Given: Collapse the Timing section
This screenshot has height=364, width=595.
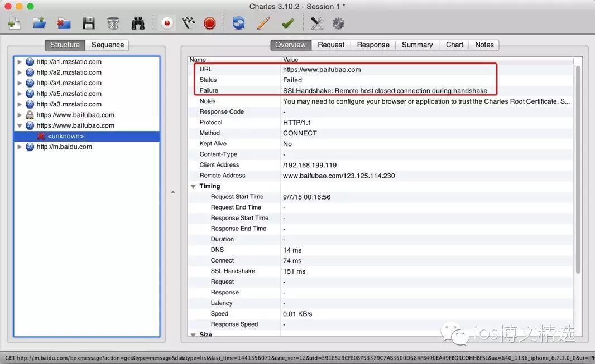Looking at the screenshot, I should pos(193,186).
